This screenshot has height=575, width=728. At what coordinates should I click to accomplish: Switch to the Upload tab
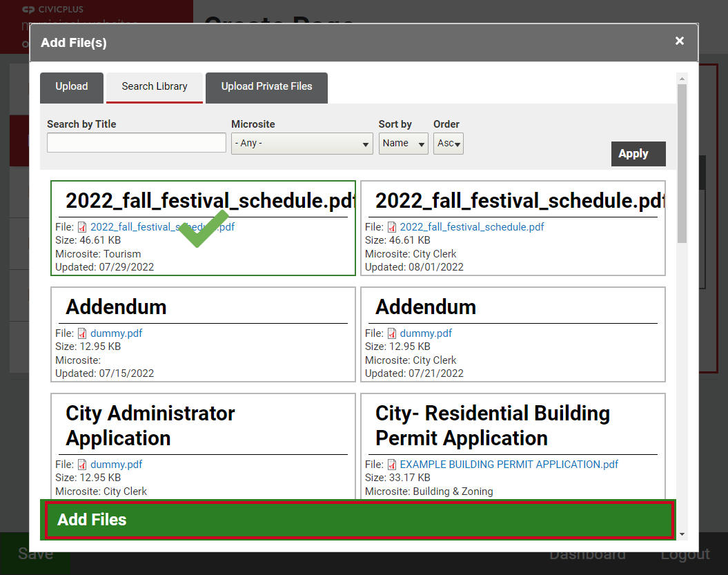(72, 87)
